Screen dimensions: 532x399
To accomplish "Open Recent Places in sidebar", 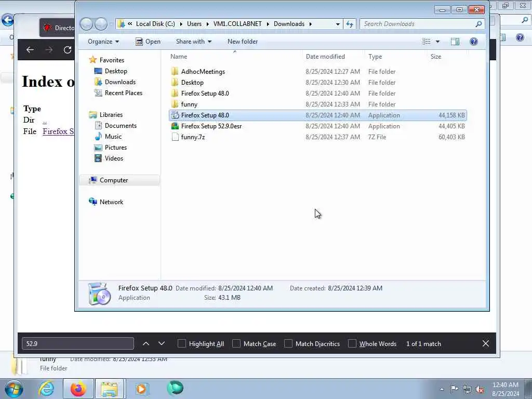I will pos(123,92).
